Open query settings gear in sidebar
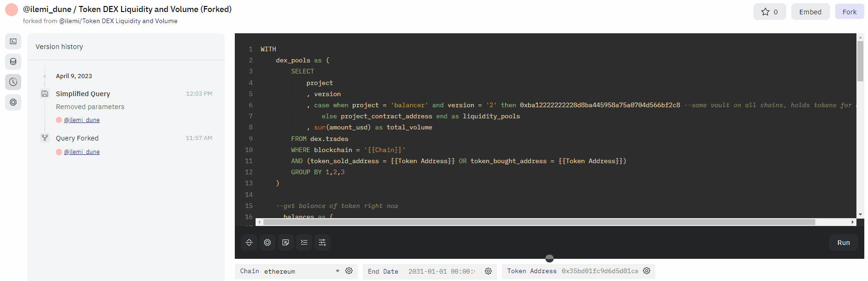The image size is (868, 281). [13, 102]
